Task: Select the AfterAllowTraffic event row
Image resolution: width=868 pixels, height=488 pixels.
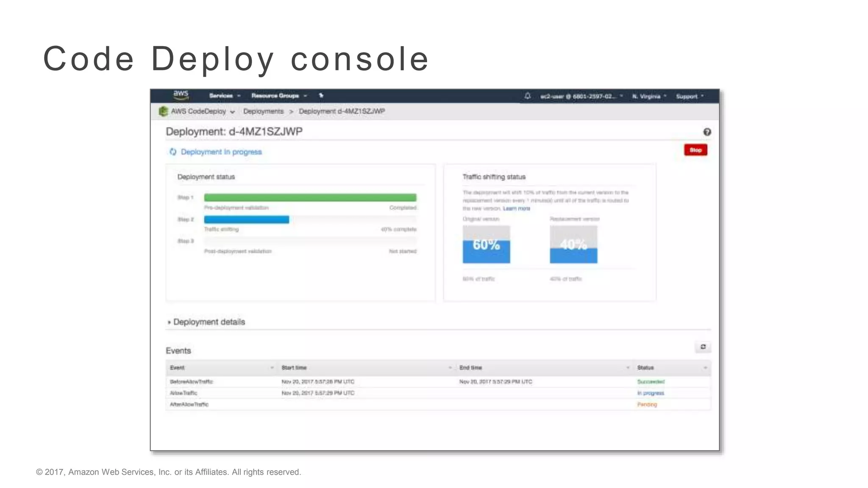Action: click(x=438, y=405)
